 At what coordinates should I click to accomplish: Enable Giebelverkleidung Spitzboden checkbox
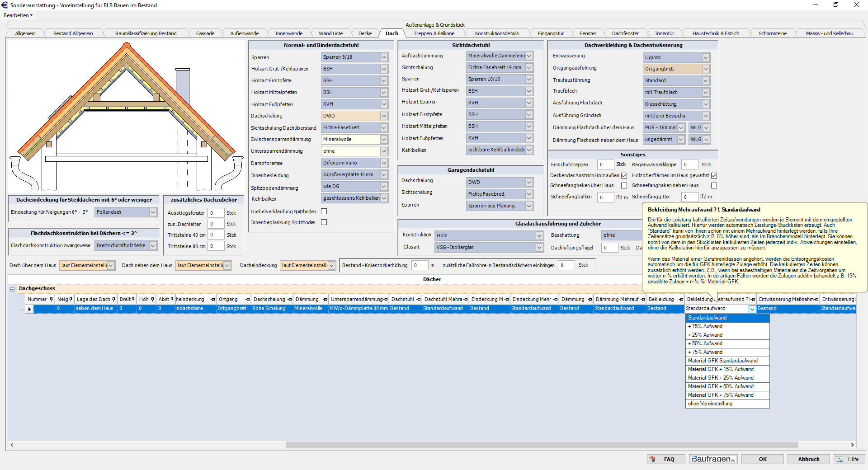324,211
